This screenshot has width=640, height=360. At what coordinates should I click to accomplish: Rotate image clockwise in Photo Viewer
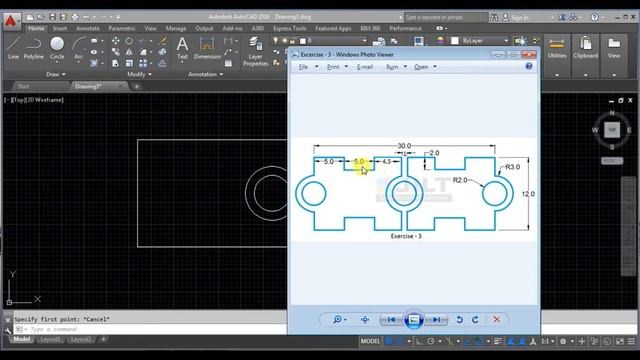[x=475, y=320]
